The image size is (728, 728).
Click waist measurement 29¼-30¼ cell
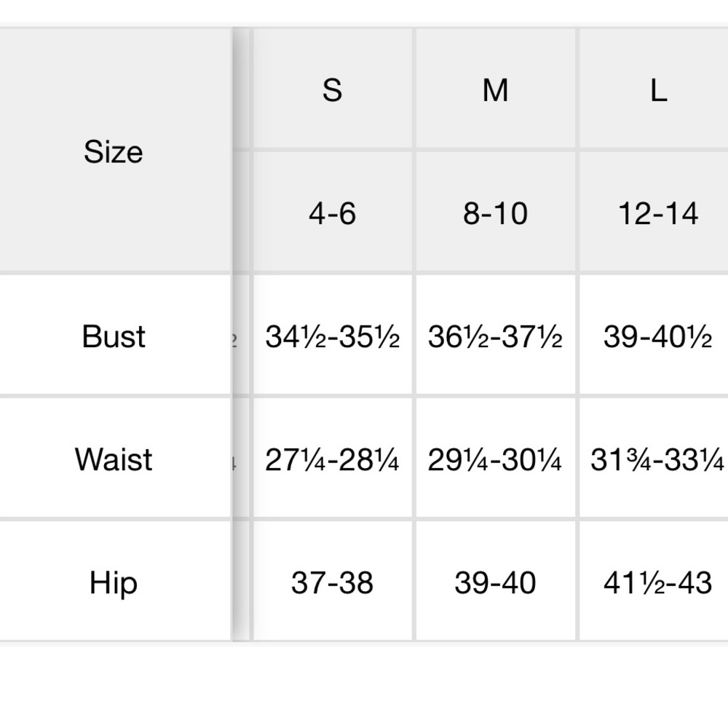pos(495,458)
